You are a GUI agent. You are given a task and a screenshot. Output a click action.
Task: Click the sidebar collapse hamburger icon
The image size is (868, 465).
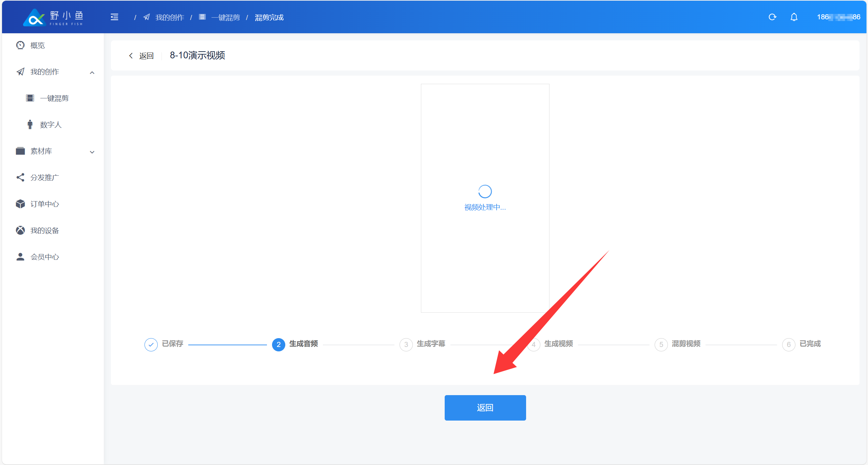(x=114, y=17)
